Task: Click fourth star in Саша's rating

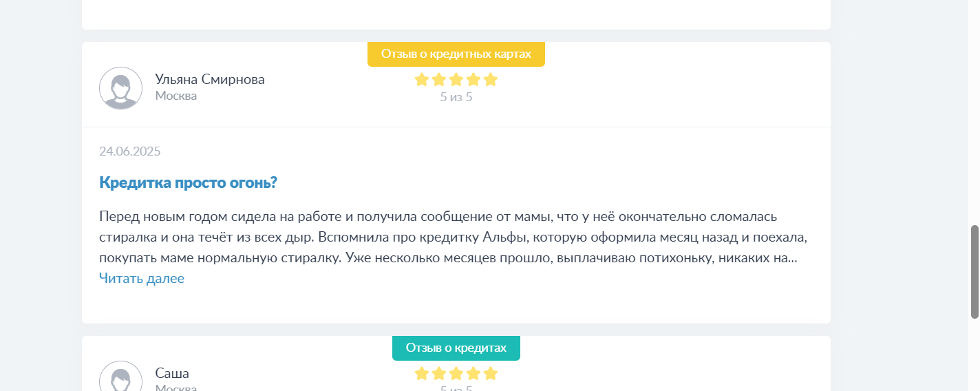Action: pyautogui.click(x=473, y=374)
